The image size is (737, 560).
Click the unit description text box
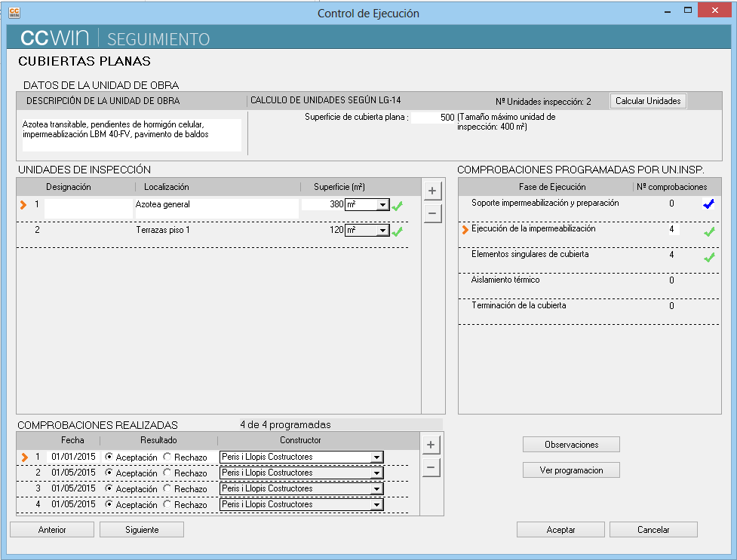coord(131,135)
